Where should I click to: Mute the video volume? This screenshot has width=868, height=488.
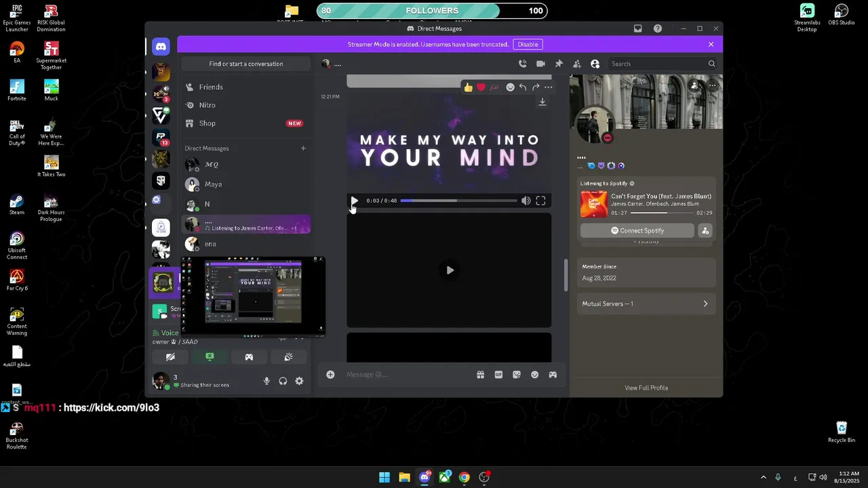pos(526,201)
